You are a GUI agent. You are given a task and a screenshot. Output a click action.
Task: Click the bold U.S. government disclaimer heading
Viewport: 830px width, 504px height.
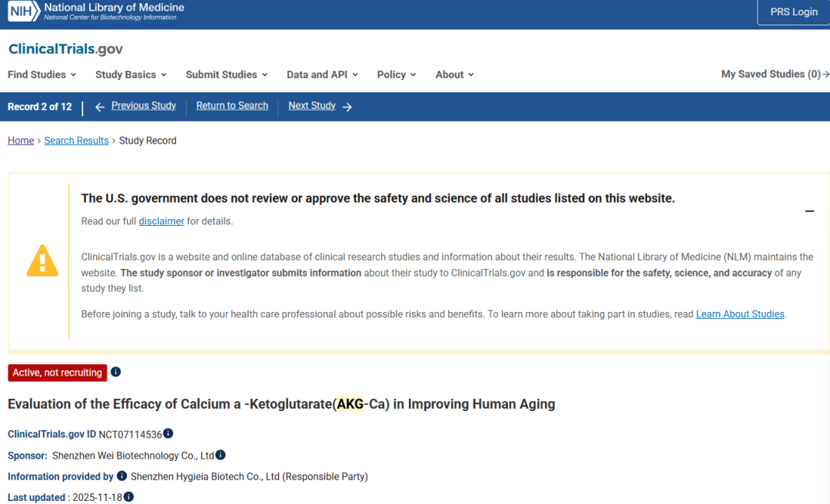[378, 198]
